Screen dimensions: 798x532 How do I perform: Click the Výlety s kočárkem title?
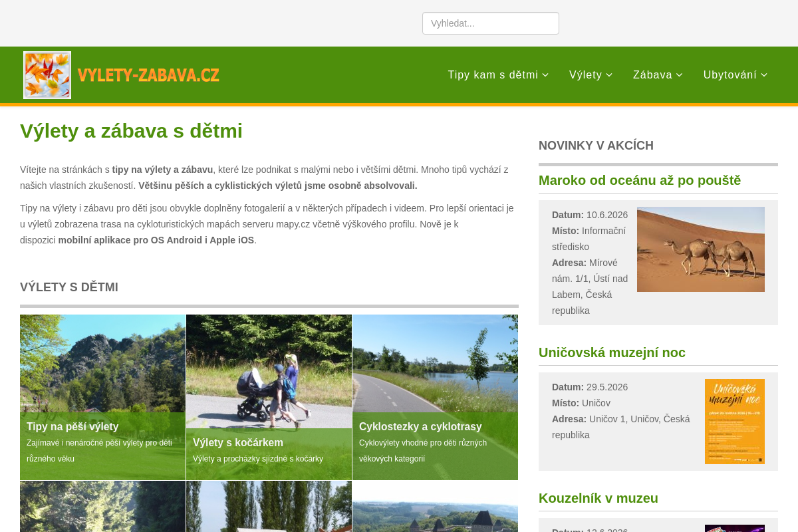click(238, 443)
